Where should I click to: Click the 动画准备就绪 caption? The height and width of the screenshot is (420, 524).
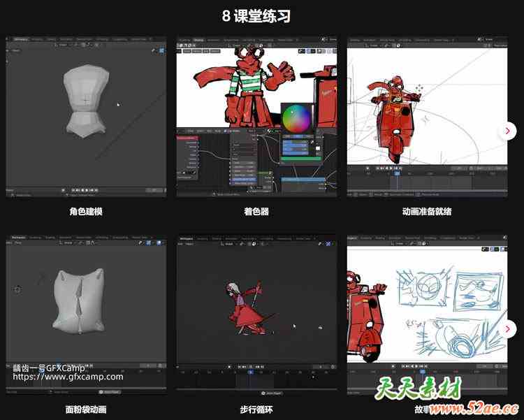click(427, 211)
